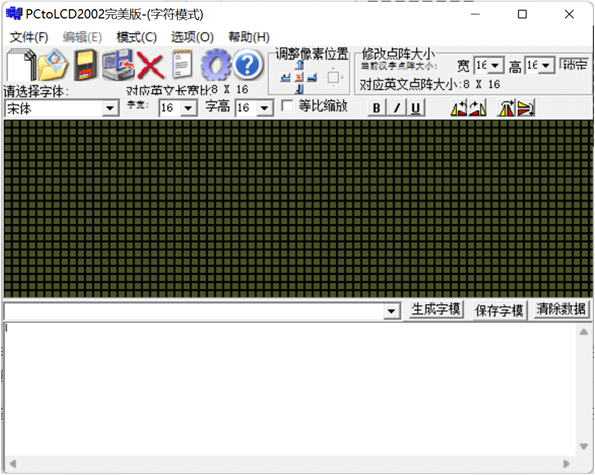This screenshot has height=475, width=595.
Task: Click the center reset pixel position icon
Action: click(x=299, y=77)
